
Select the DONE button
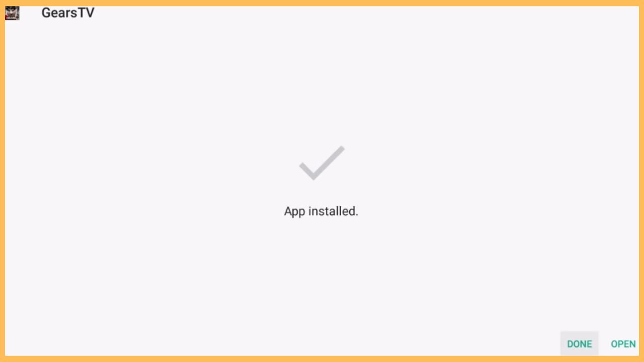pos(579,344)
